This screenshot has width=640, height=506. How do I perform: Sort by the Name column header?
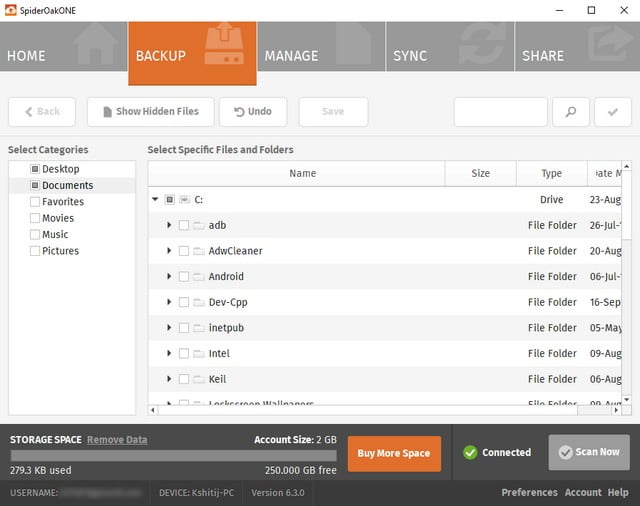tap(297, 173)
